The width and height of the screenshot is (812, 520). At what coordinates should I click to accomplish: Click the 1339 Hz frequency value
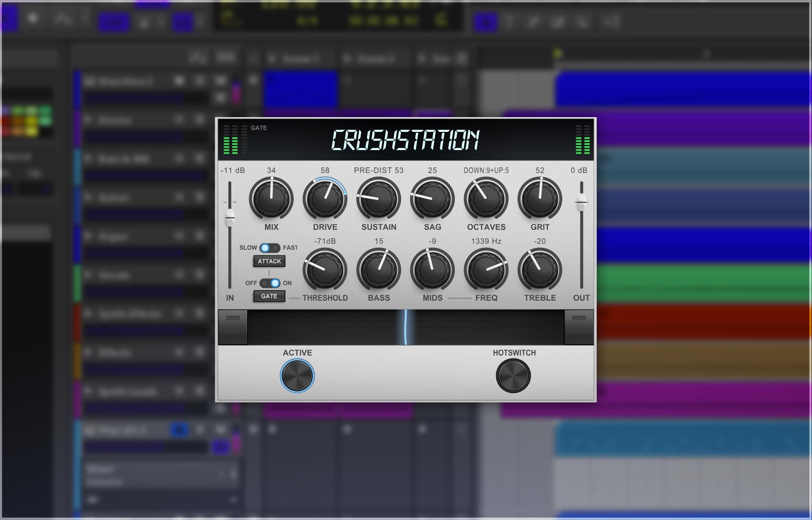tap(486, 241)
